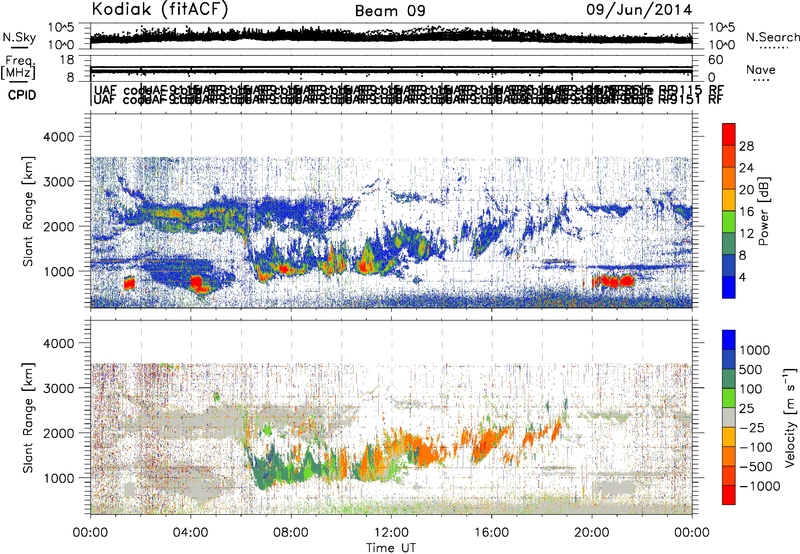800x554 pixels.
Task: Pick the orange −100 to −500 velocity segment
Action: 729,456
